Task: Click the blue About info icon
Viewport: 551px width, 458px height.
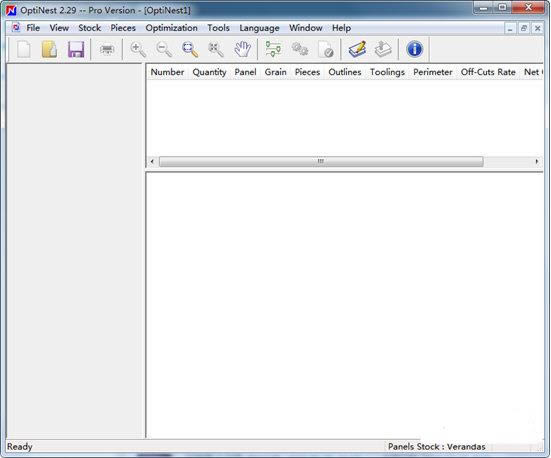Action: coord(414,49)
